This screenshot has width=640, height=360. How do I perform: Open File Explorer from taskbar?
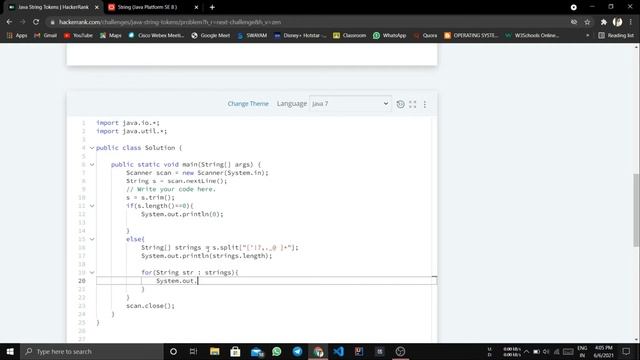point(215,351)
